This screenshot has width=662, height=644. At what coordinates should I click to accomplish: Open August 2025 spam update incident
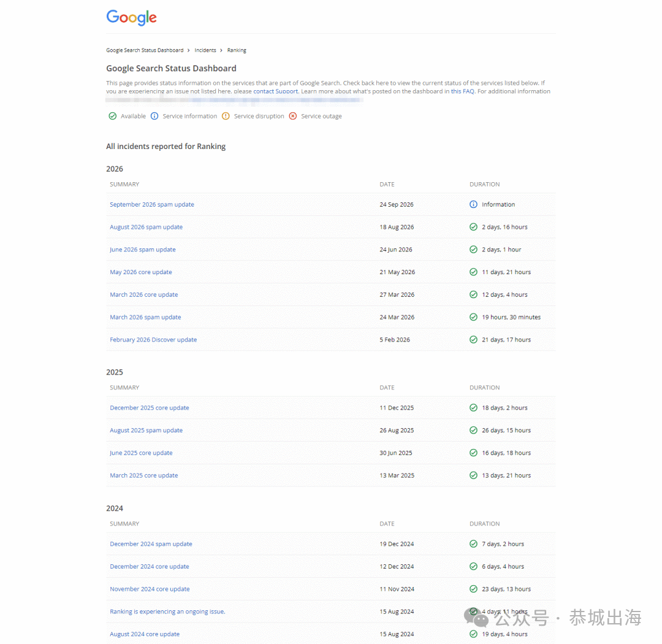click(146, 430)
